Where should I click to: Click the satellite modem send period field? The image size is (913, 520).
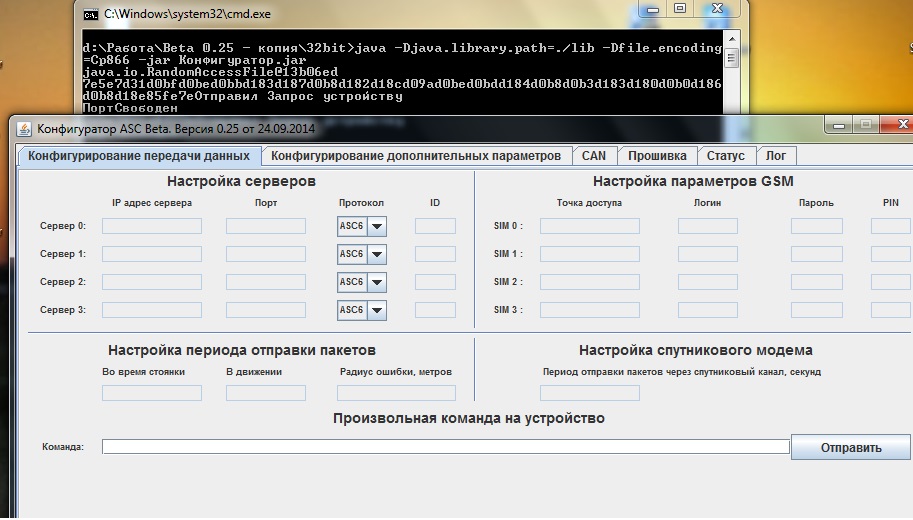click(x=590, y=393)
